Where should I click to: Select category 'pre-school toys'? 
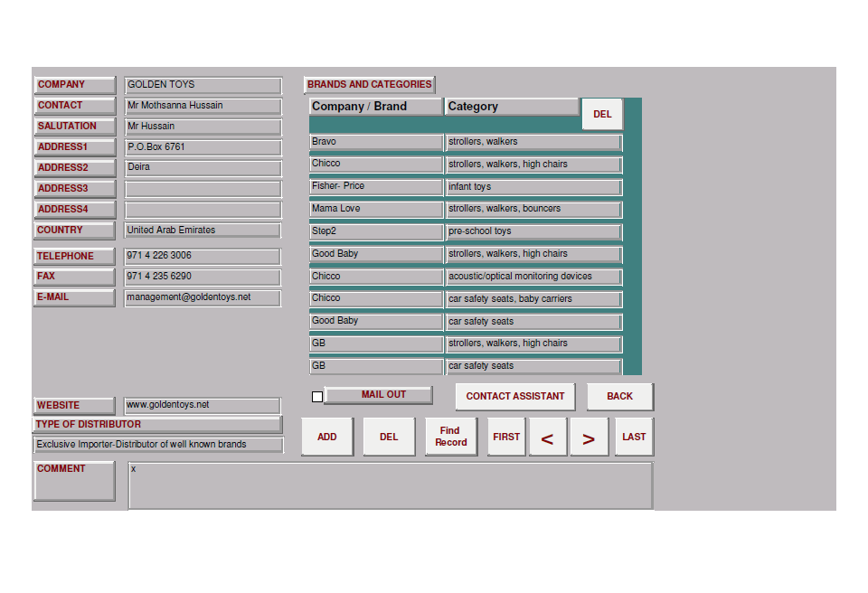pyautogui.click(x=534, y=232)
